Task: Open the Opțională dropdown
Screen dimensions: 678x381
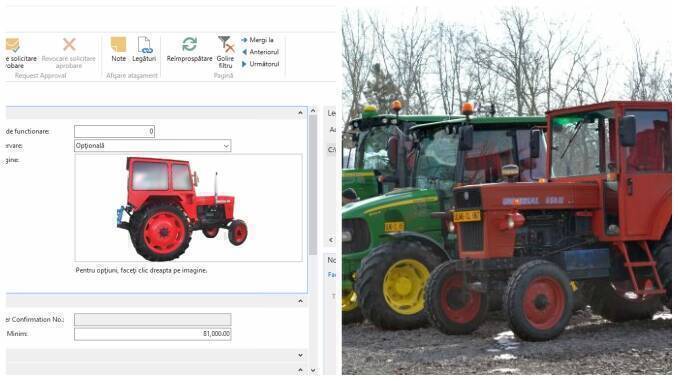Action: pyautogui.click(x=153, y=146)
